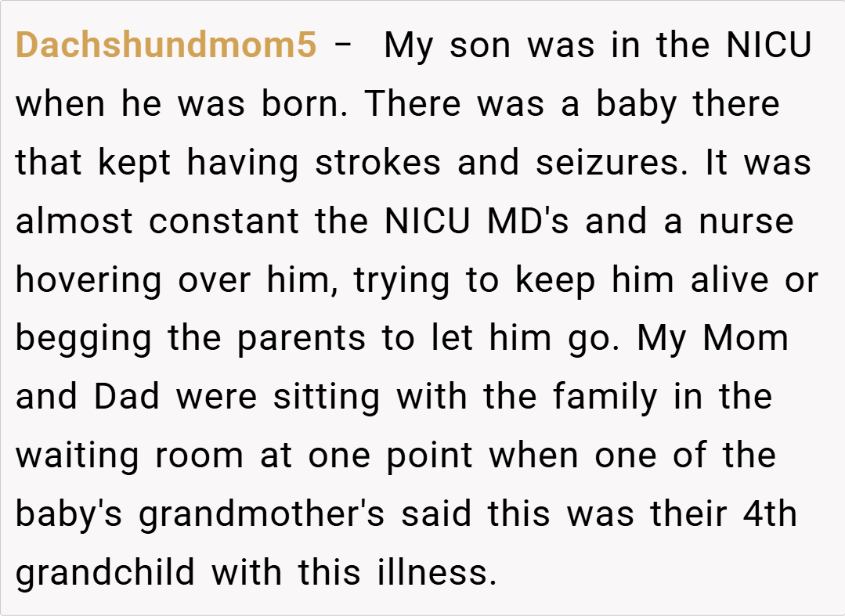
Task: Open the Dachshundmom5 username link
Action: (166, 46)
